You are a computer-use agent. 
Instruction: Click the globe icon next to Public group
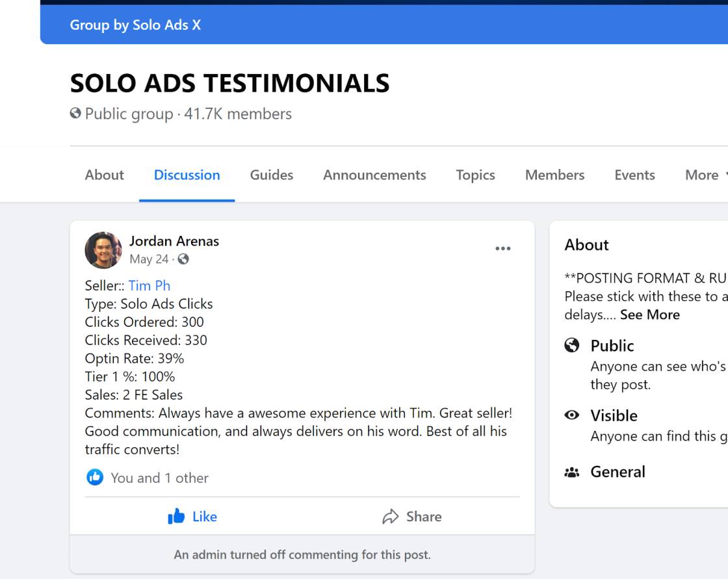pos(75,113)
